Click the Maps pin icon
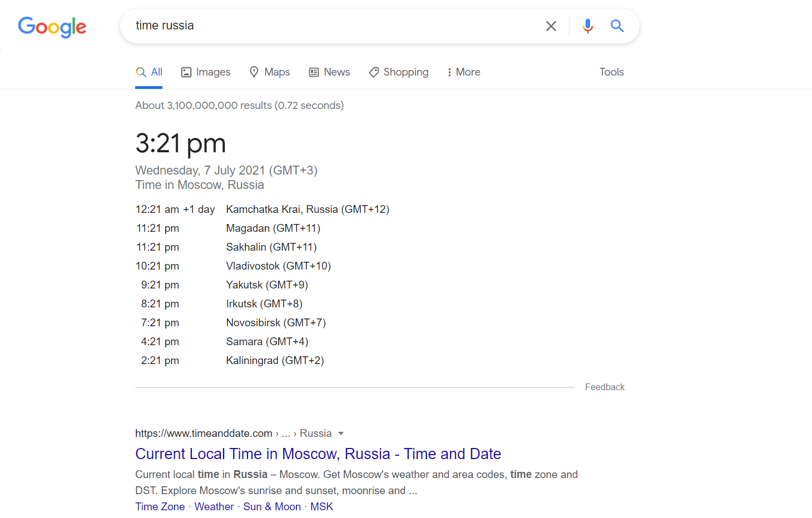Image resolution: width=812 pixels, height=518 pixels. point(254,72)
